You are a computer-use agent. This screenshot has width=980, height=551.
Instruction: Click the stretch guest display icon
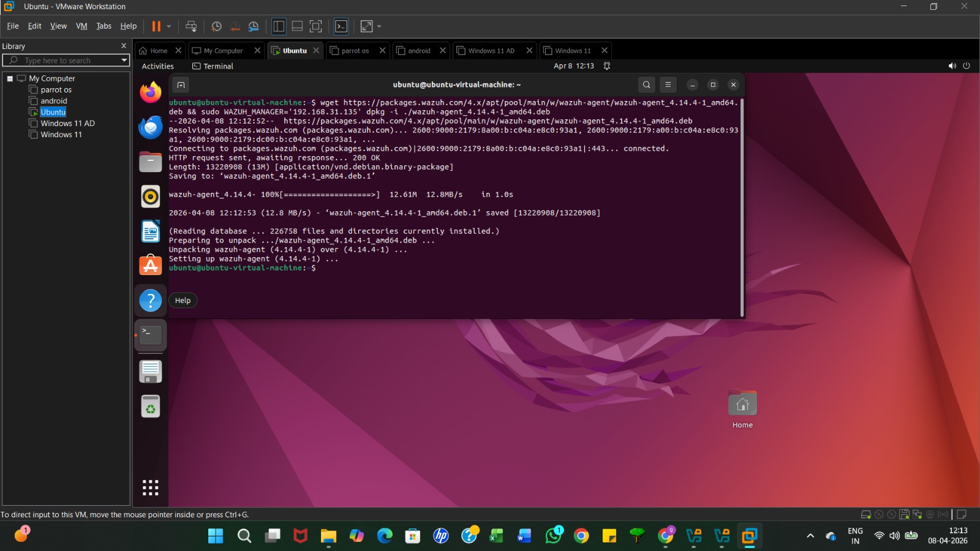(367, 26)
